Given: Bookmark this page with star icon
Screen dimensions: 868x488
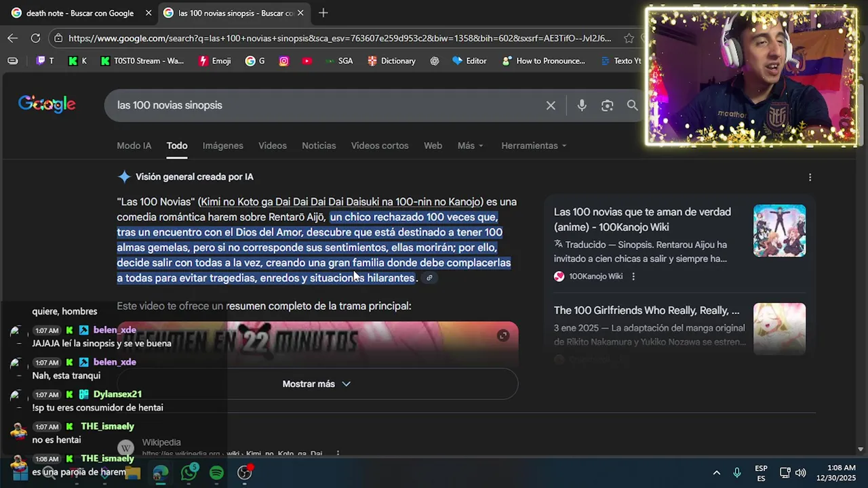Looking at the screenshot, I should [629, 38].
